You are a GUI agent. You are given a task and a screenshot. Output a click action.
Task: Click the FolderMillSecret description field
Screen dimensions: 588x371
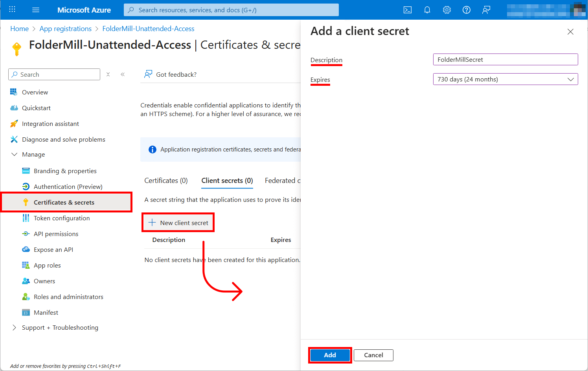click(x=505, y=59)
